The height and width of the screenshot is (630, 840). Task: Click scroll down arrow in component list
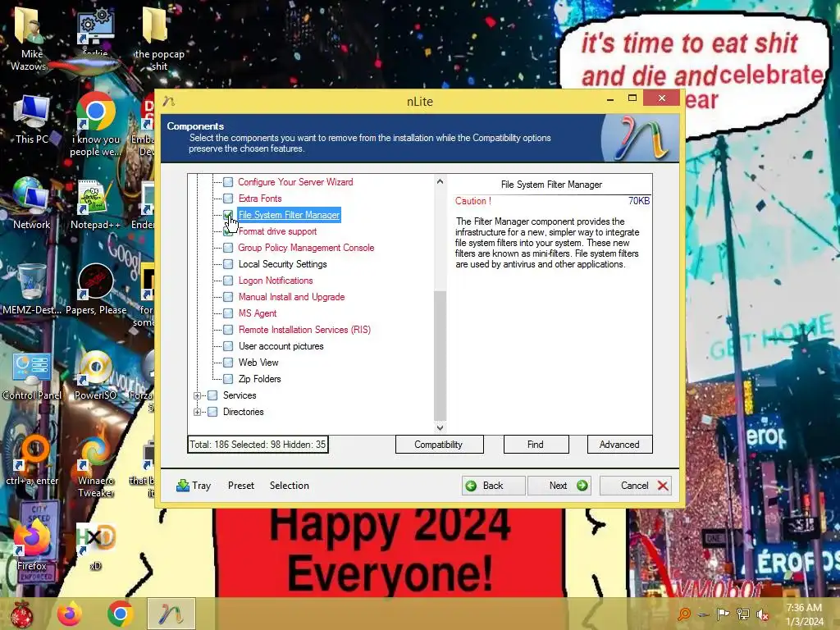point(440,427)
